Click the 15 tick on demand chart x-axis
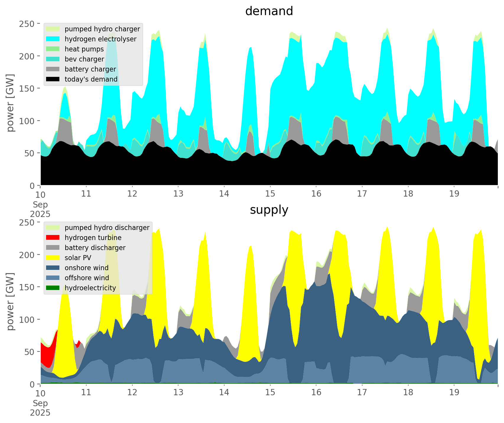This screenshot has width=504, height=423. coord(270,194)
